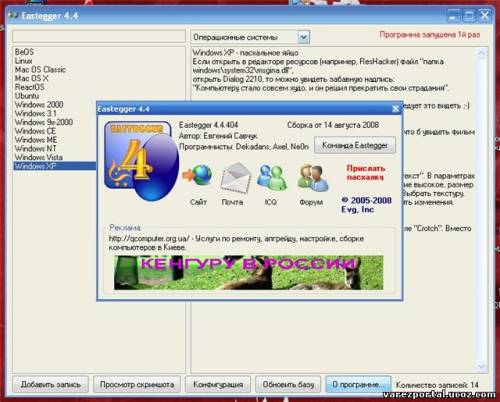The width and height of the screenshot is (500, 402).
Task: Click the Команда Eastegger button
Action: pyautogui.click(x=355, y=145)
